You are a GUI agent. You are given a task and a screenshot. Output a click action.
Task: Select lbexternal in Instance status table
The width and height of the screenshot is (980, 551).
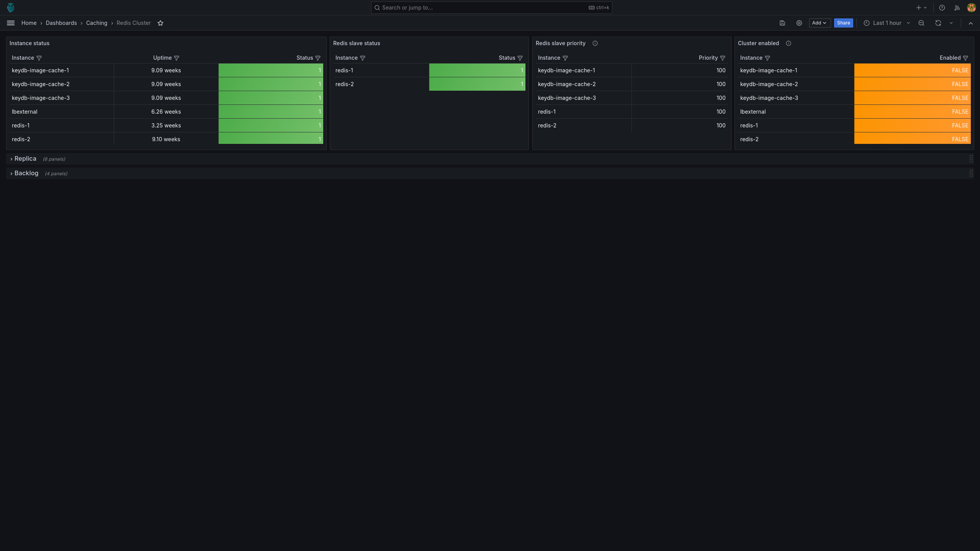[x=25, y=112]
